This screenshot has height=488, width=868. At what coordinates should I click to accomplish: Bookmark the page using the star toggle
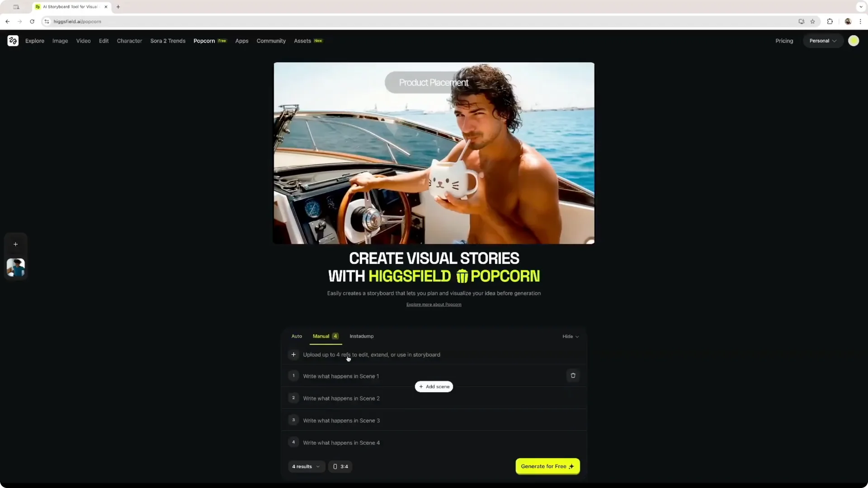[x=812, y=21]
